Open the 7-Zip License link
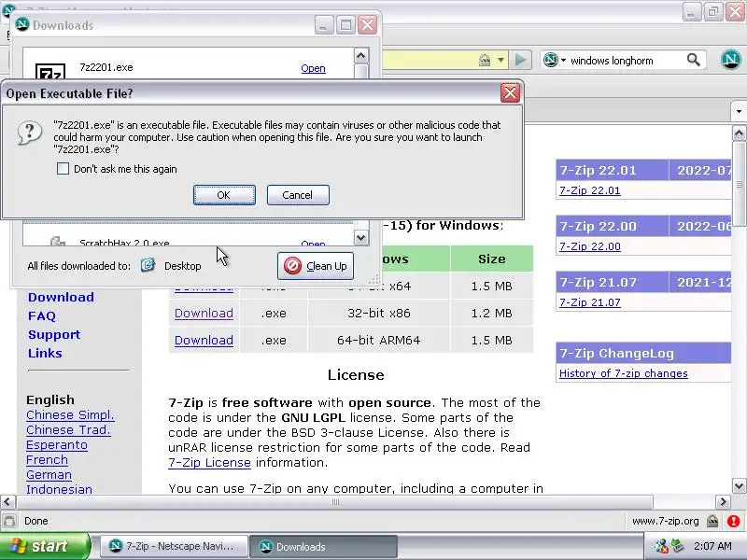This screenshot has width=747, height=560. point(209,463)
